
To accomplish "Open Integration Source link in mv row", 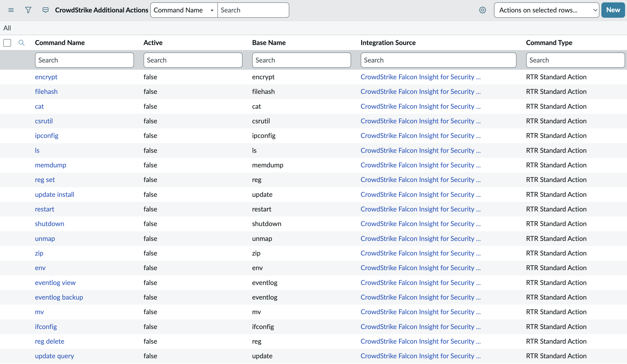I will tap(420, 312).
